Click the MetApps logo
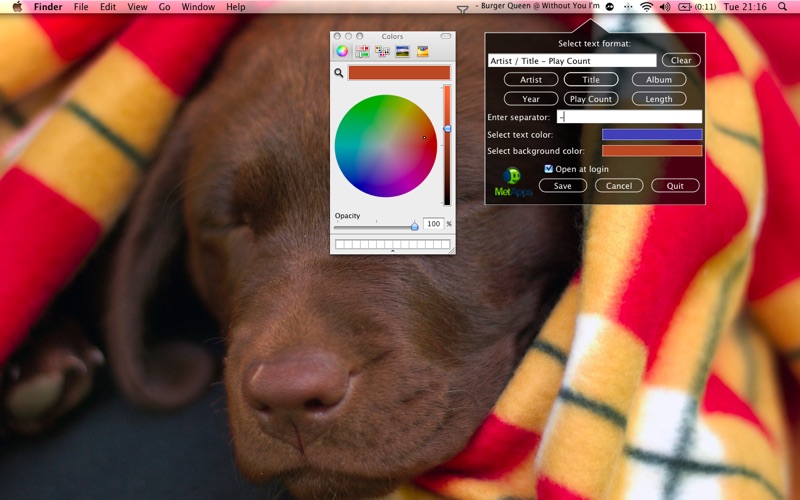The height and width of the screenshot is (500, 800). click(513, 182)
